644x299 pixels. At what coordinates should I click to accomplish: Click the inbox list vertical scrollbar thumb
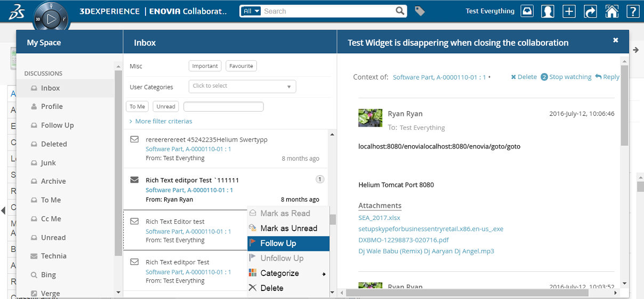333,219
